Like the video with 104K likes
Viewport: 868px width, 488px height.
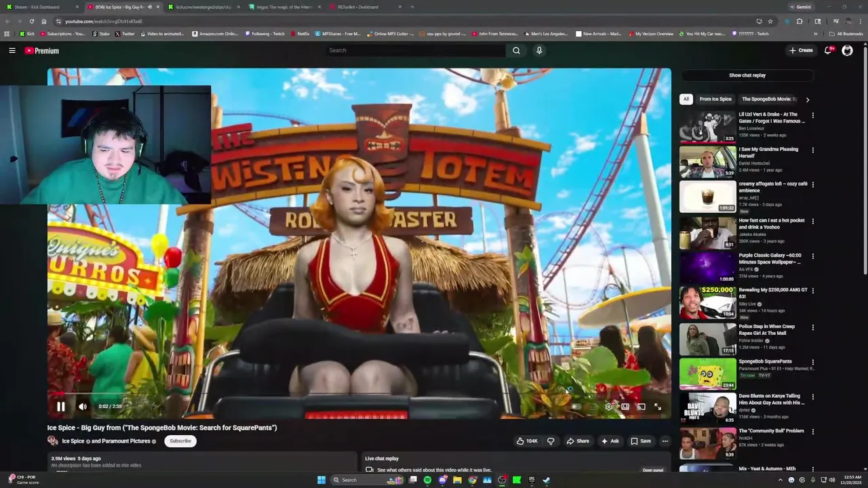click(x=527, y=441)
